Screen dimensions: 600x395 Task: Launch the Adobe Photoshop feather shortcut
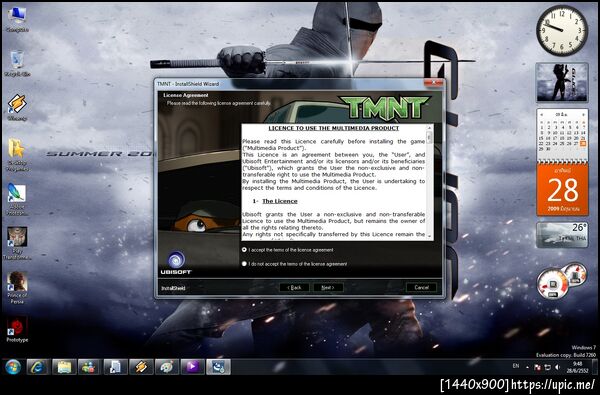(x=17, y=199)
